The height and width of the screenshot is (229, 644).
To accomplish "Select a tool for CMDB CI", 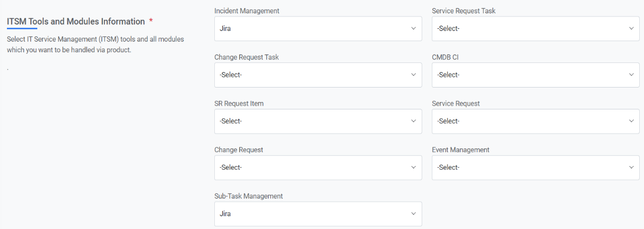I will [535, 75].
